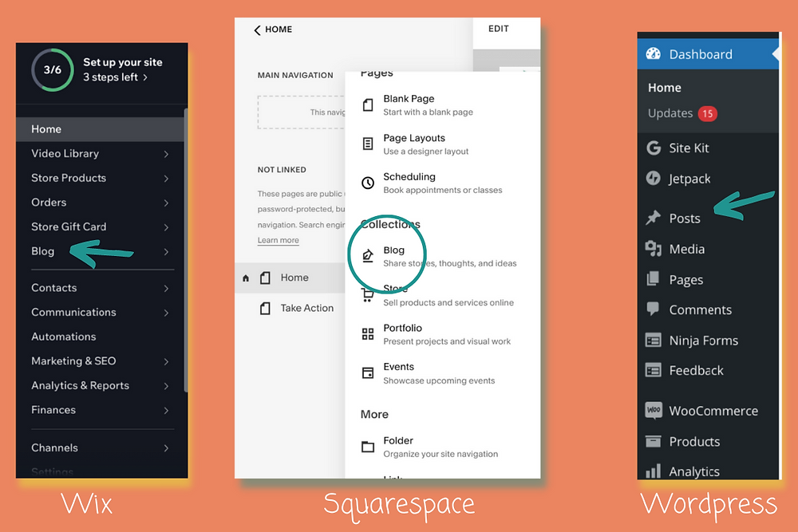The image size is (798, 532).
Task: Click the Feedback form icon
Action: [653, 370]
